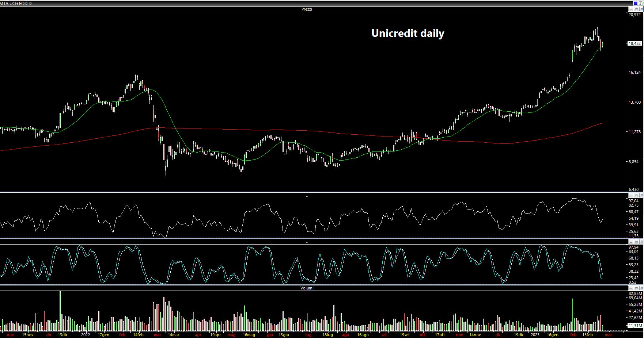Maximize the Volumi volume panel
644x338 pixels.
(636, 288)
